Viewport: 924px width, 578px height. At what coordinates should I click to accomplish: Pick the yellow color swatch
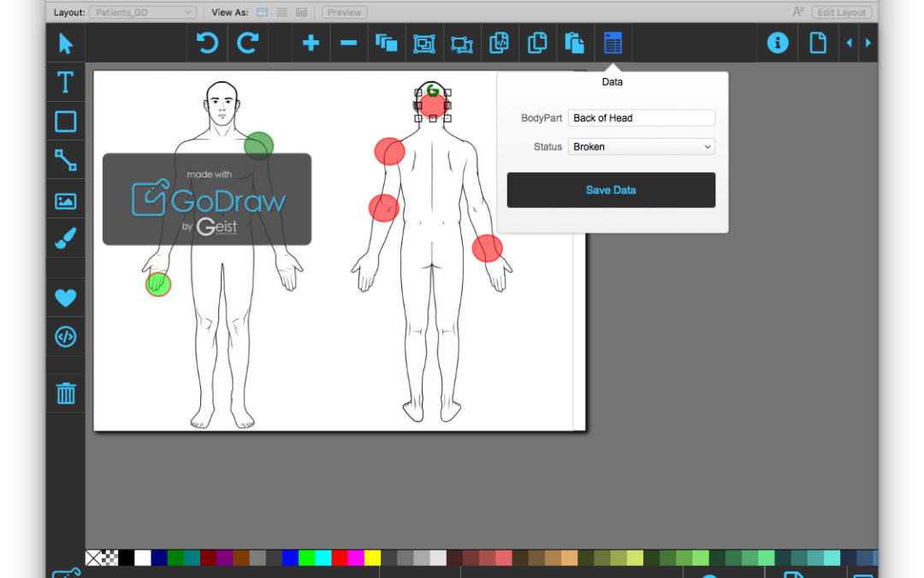[x=372, y=558]
